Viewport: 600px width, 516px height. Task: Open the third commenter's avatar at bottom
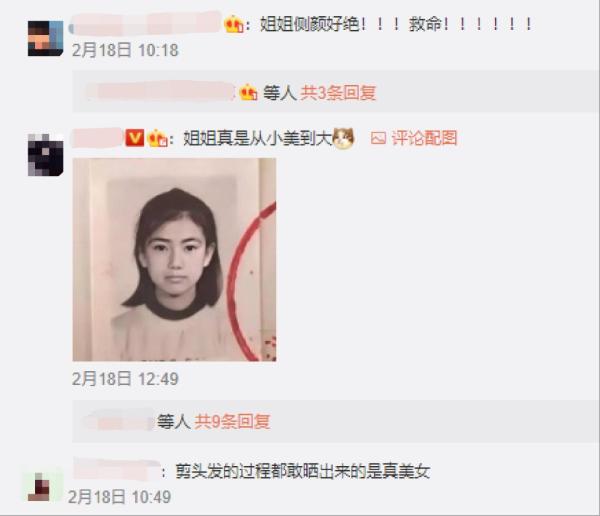(41, 487)
